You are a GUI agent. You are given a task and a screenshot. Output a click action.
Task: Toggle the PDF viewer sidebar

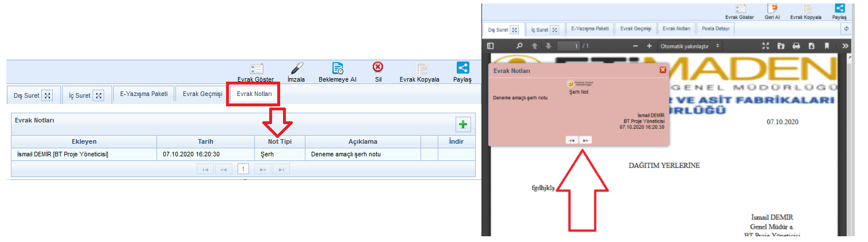point(491,46)
